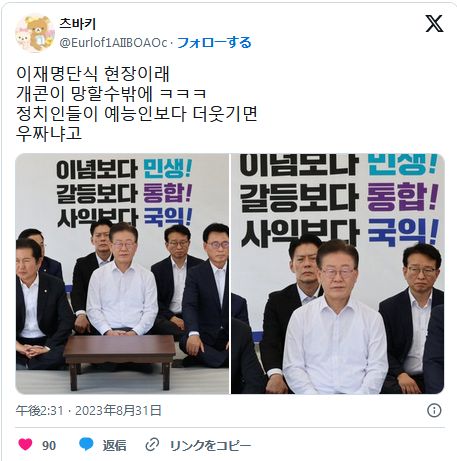Open the X logo link

pos(434,23)
